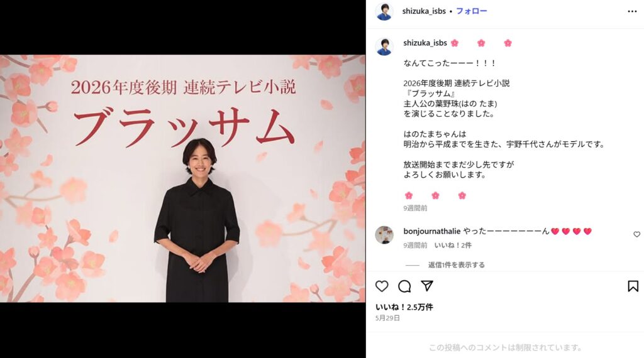Follow shizuka_isbs via フォロー link

472,11
